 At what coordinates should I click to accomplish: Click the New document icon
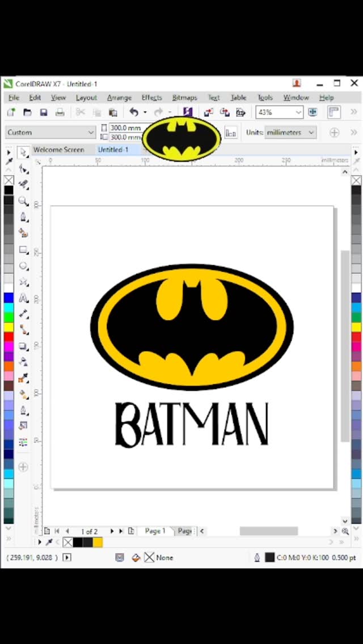(x=11, y=112)
